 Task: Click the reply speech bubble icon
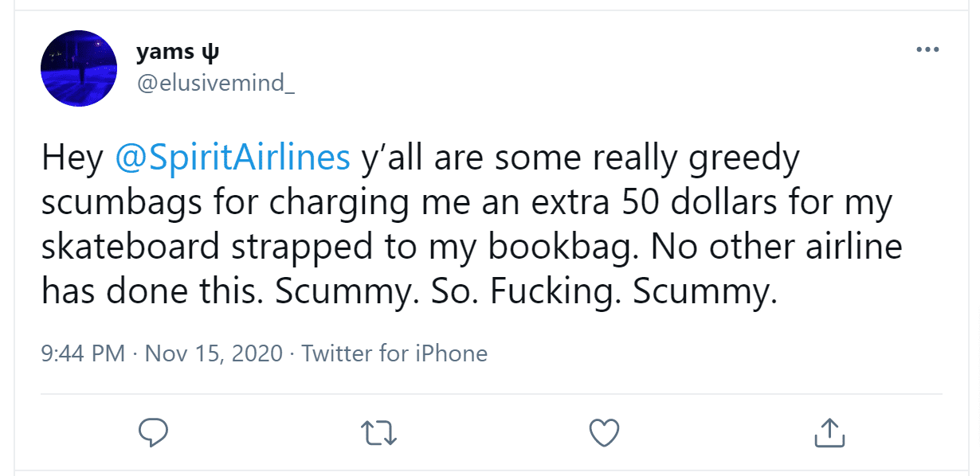click(152, 433)
